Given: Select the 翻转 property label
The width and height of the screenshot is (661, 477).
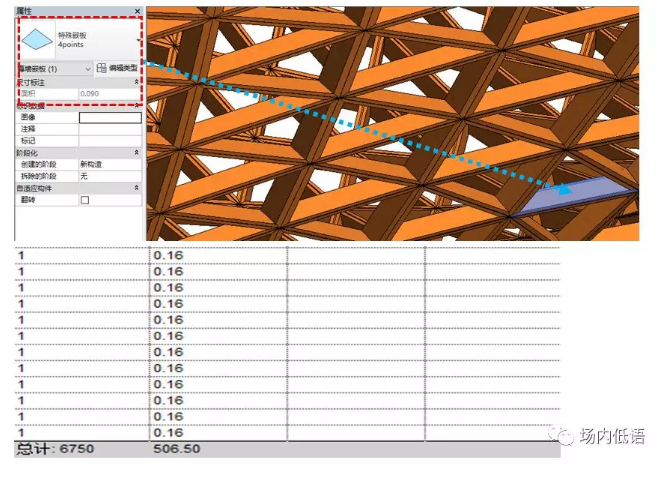Looking at the screenshot, I should coord(28,200).
